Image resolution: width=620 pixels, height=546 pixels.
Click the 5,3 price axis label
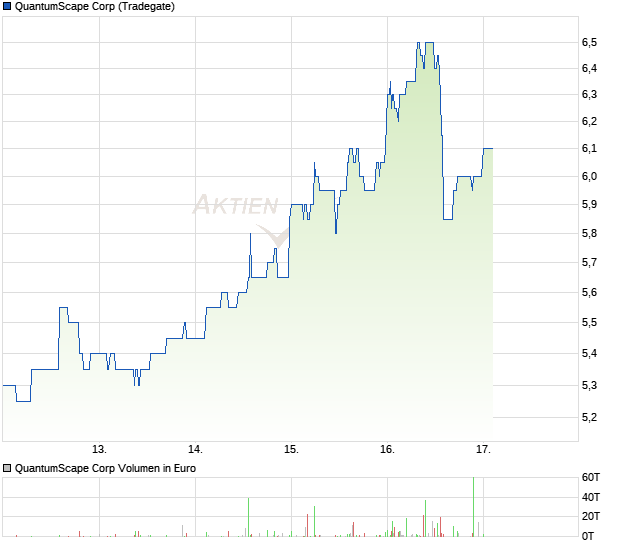point(589,385)
